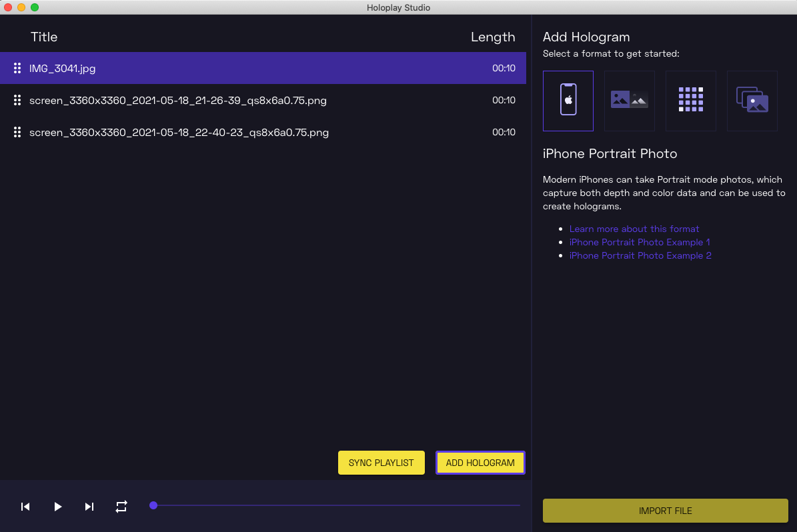Select screen_3360x3360_2021-05-18_21-26-39 playlist item
Viewport: 797px width, 532px height.
click(x=263, y=100)
